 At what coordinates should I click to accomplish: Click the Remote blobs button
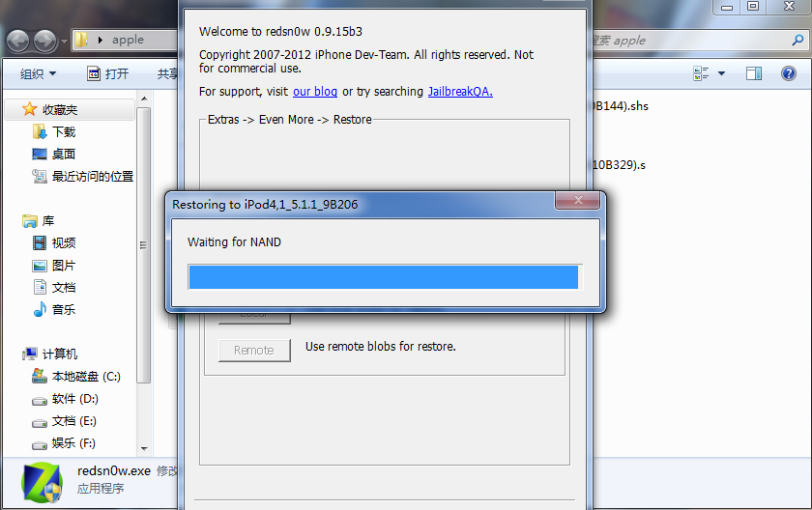[254, 351]
